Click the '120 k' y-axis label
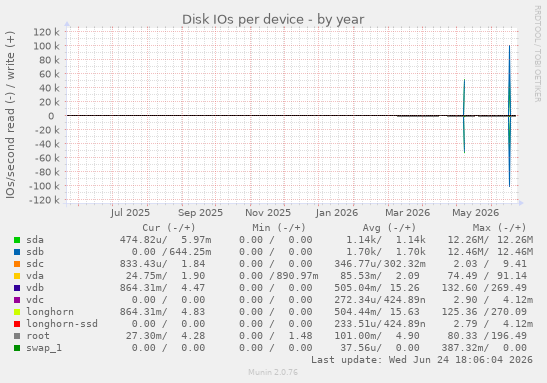 46,32
